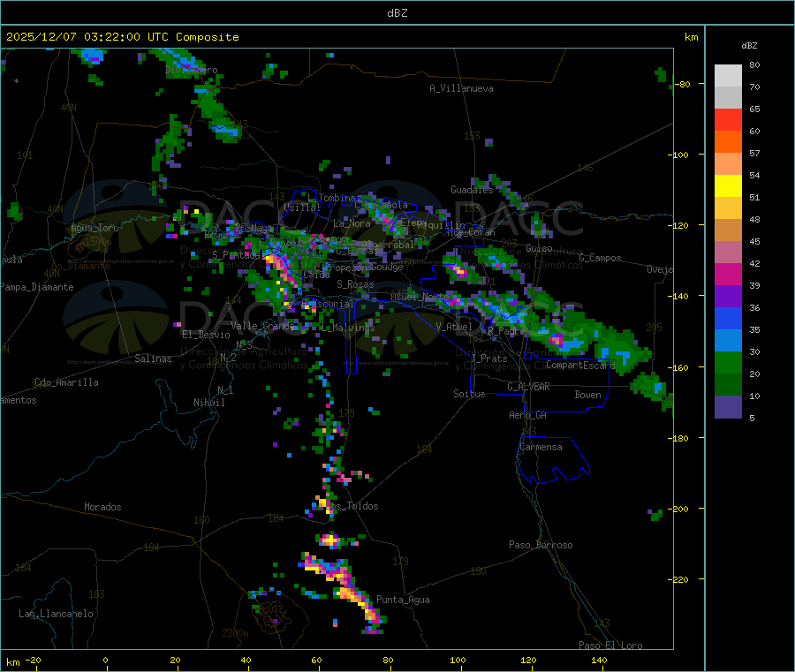Click the Aero_GA location label
795x672 pixels.
[528, 415]
